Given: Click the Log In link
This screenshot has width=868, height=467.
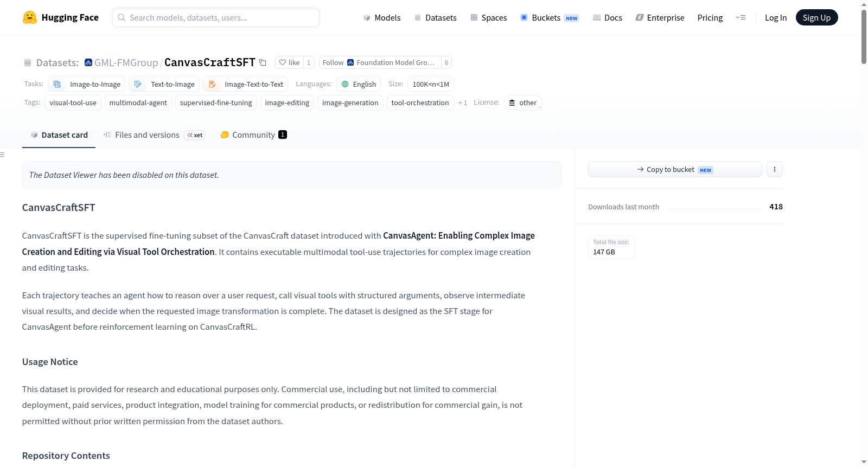Looking at the screenshot, I should click(776, 17).
